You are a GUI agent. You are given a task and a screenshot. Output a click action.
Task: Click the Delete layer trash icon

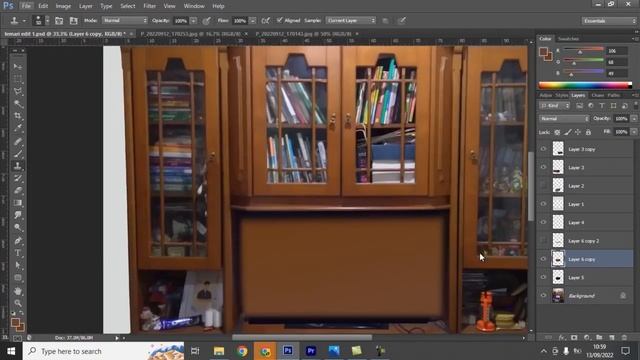coord(624,338)
